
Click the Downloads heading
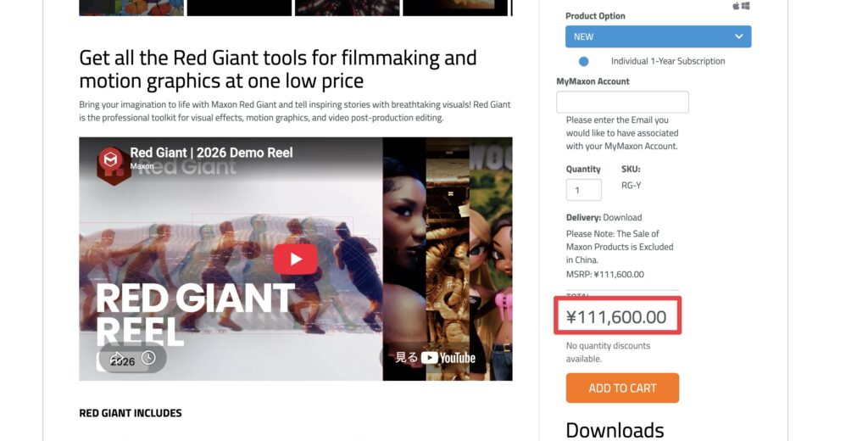(615, 431)
